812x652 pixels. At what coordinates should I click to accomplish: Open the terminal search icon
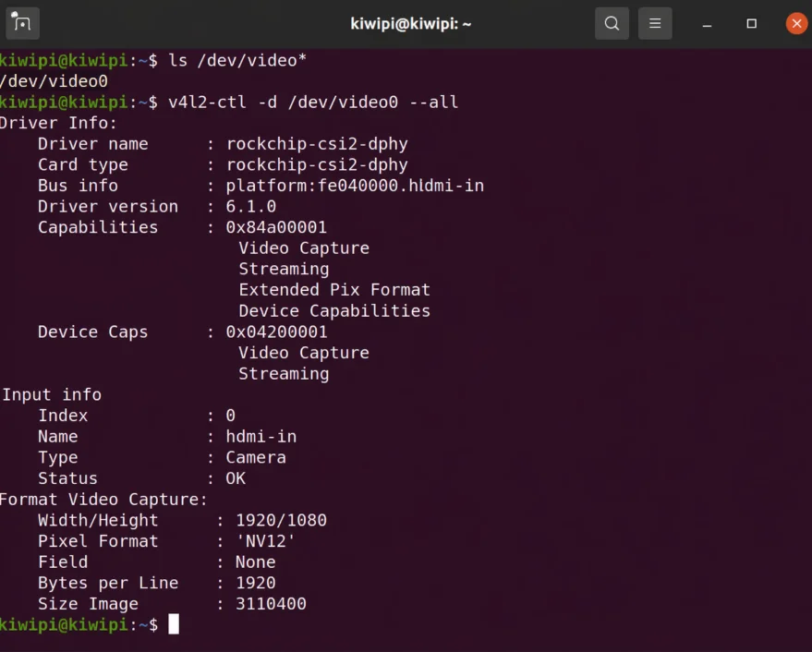point(612,23)
